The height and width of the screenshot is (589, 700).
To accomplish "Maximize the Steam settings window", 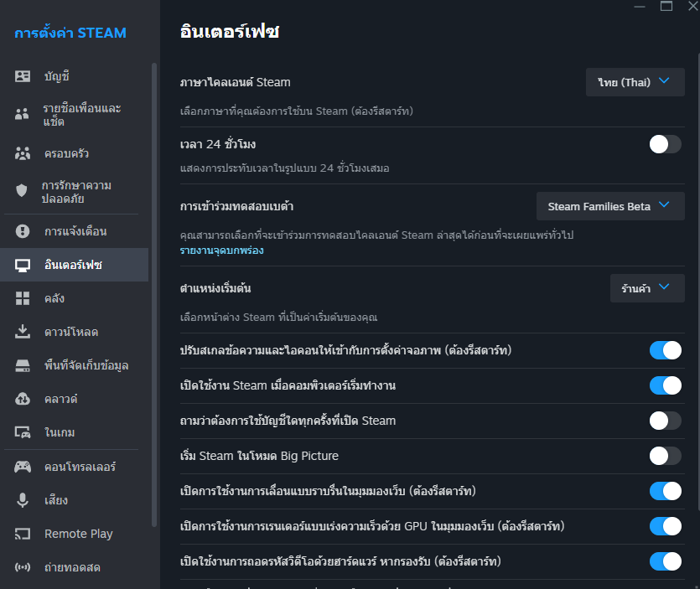I will pos(666,6).
